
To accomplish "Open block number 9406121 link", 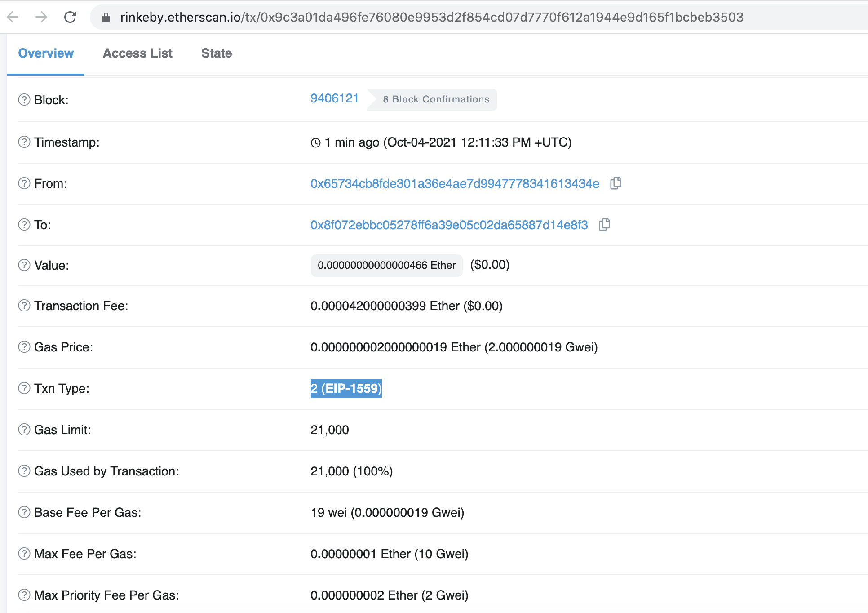I will click(x=334, y=98).
